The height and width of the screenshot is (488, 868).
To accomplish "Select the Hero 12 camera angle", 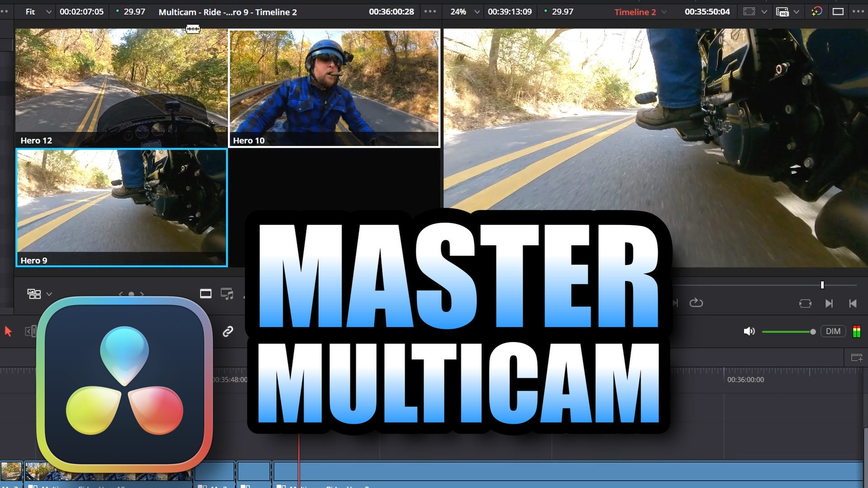I will tap(121, 88).
